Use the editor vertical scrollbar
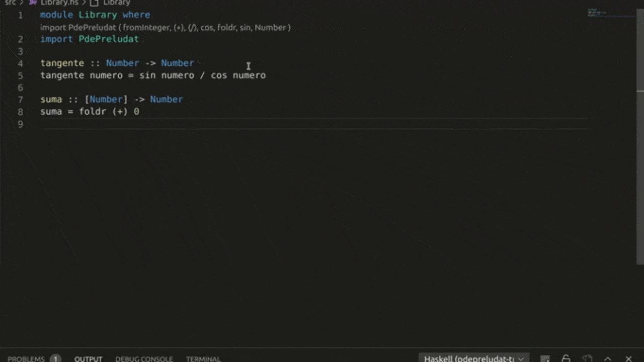The width and height of the screenshot is (644, 362). coord(640,136)
